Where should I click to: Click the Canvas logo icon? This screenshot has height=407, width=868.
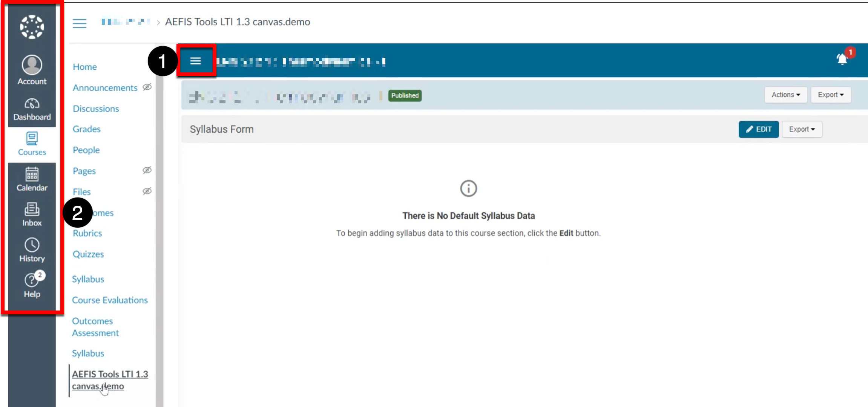point(32,27)
